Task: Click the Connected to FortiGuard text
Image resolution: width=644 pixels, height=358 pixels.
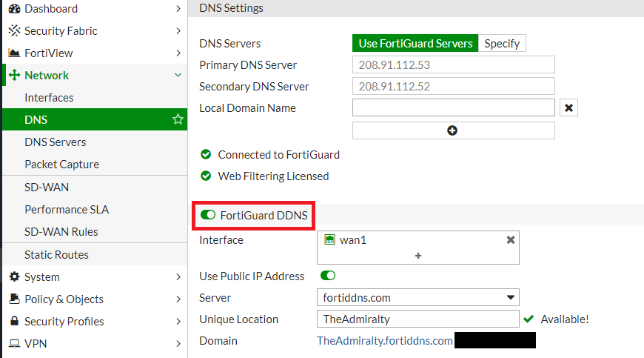Action: 278,155
